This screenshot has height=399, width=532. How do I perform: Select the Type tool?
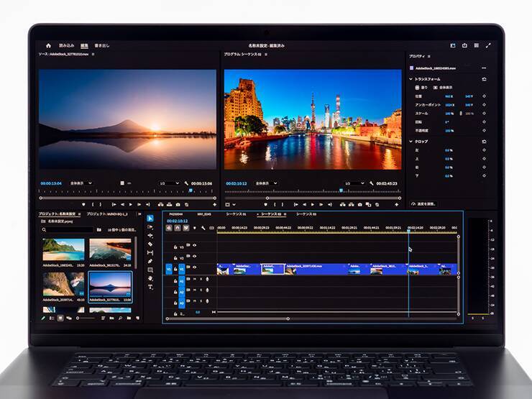(x=150, y=287)
